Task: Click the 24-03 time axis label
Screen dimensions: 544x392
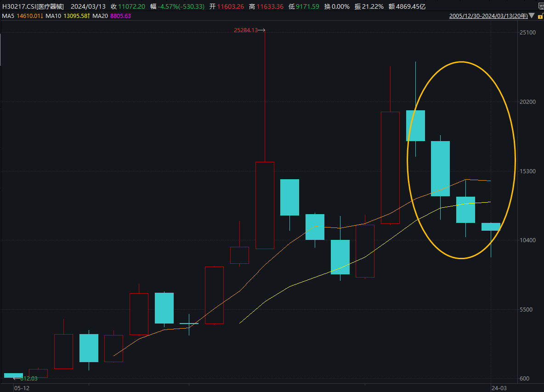Action: click(499, 388)
